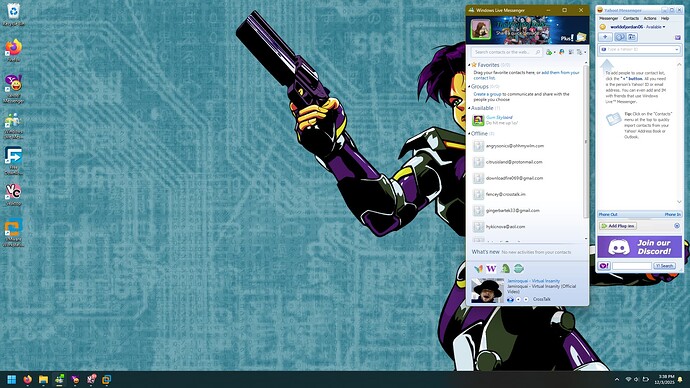Open Firefox from the desktop shortcut

click(14, 50)
